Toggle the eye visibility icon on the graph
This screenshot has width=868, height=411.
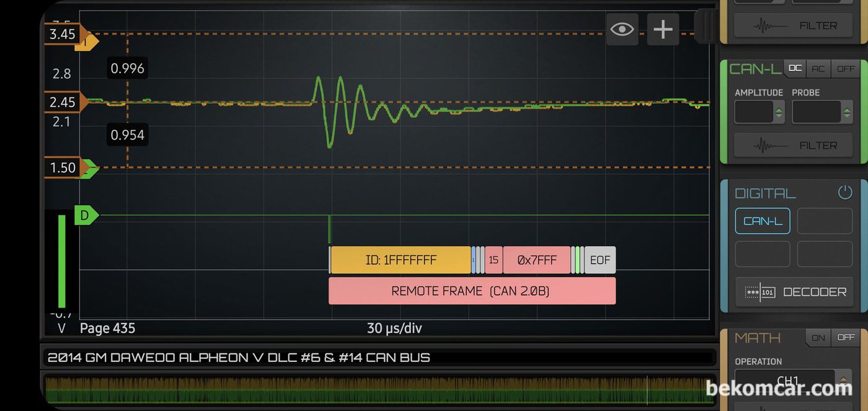pos(622,29)
